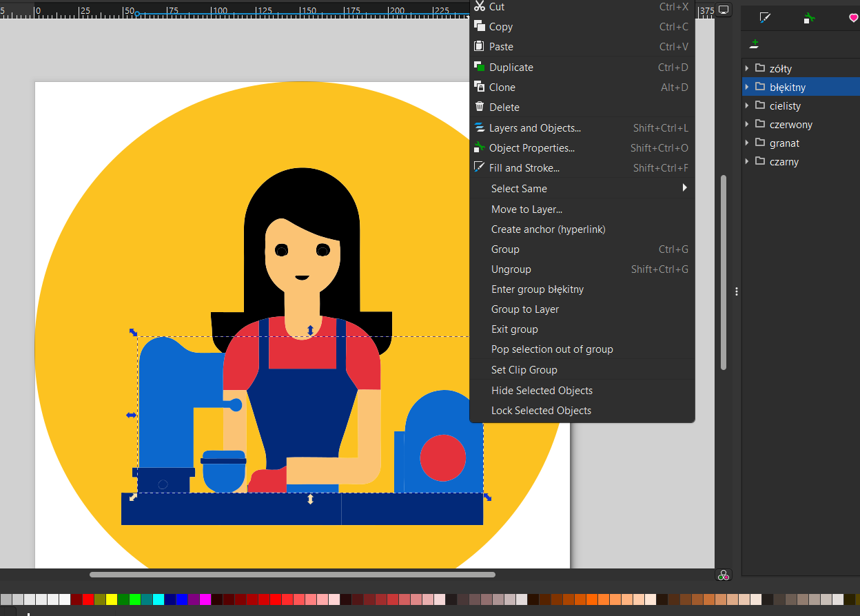The height and width of the screenshot is (616, 860).
Task: Pick the bright lime green palette swatch
Action: [135, 599]
